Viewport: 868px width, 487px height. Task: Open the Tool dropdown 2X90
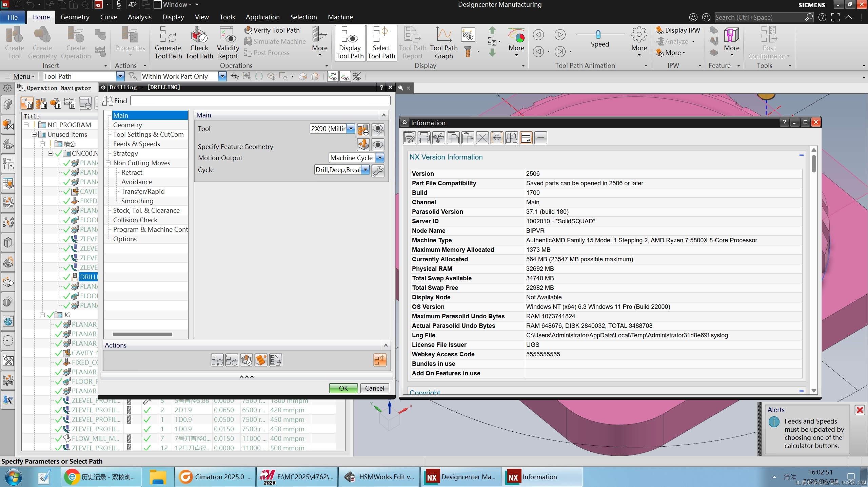pos(351,129)
